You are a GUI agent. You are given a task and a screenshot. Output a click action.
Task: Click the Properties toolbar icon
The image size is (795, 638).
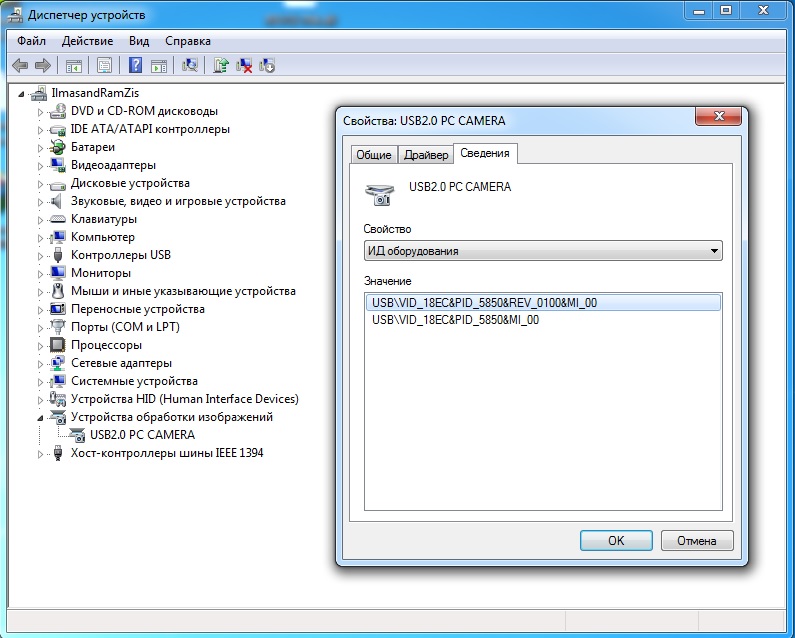coord(104,66)
